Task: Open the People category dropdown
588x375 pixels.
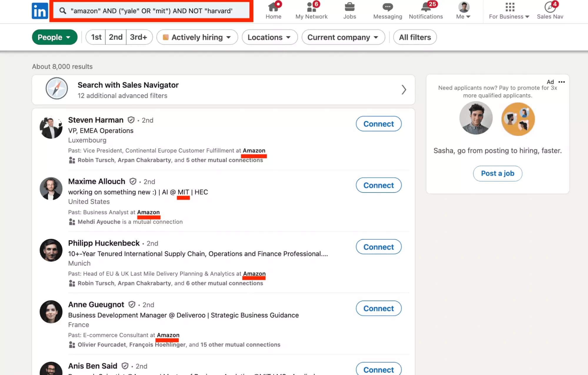Action: [54, 37]
